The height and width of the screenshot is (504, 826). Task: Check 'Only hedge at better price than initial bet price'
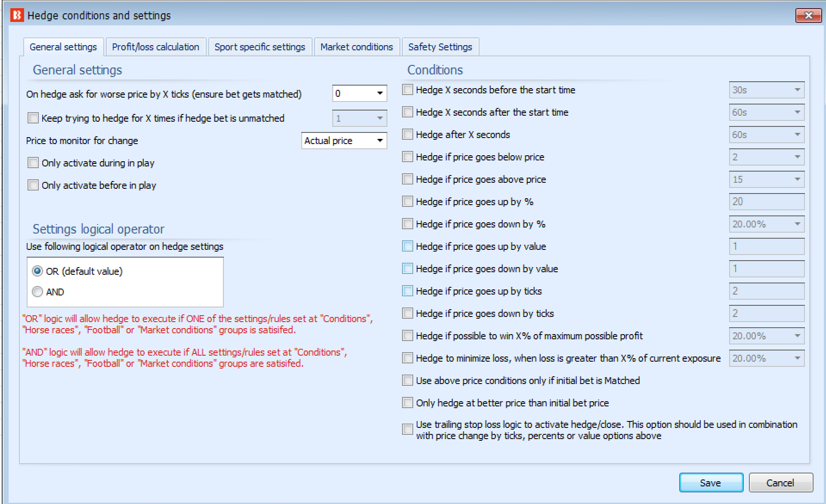407,403
